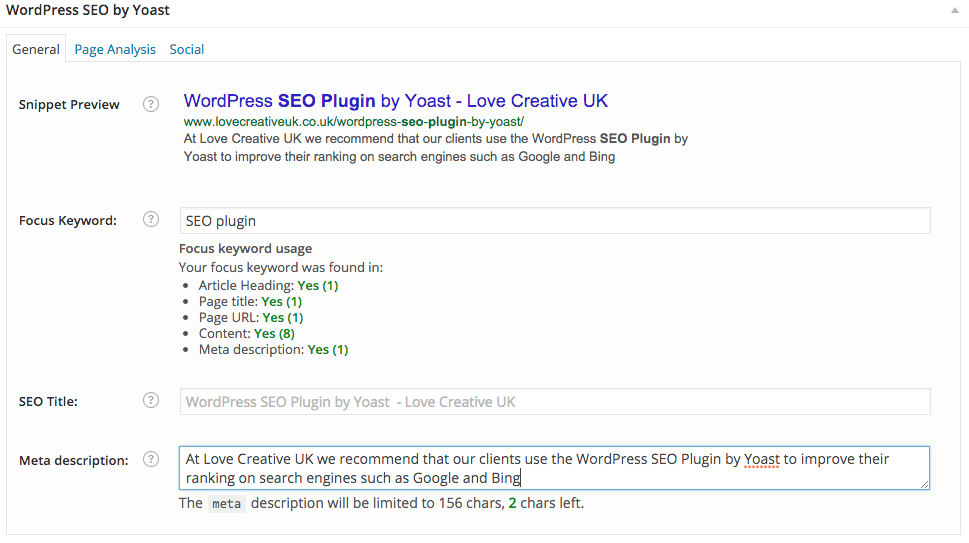This screenshot has height=543, width=969.
Task: Focus the Focus Keyword input field
Action: (555, 221)
